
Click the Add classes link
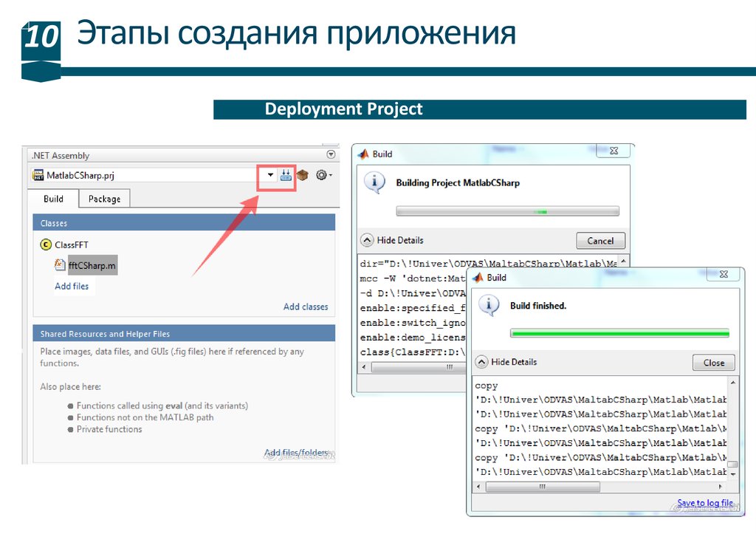tap(306, 307)
